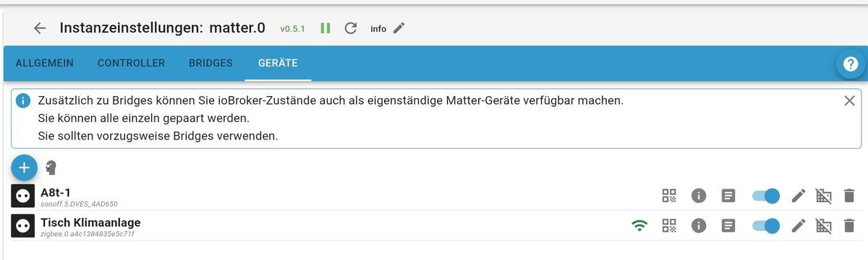Click the head-shaped icon beside the plus button
Viewport: 868px width, 260px height.
coord(51,168)
